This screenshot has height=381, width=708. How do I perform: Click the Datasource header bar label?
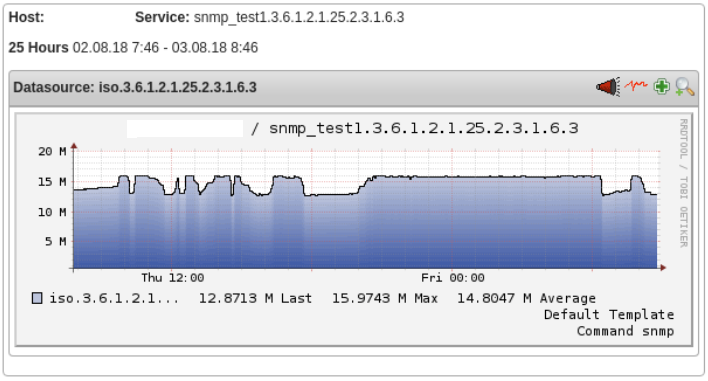pyautogui.click(x=135, y=87)
